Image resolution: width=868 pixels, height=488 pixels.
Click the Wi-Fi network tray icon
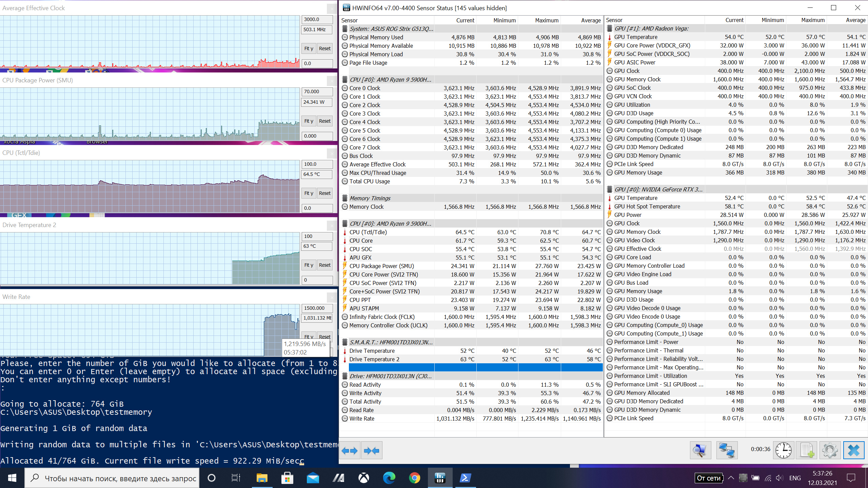[768, 478]
